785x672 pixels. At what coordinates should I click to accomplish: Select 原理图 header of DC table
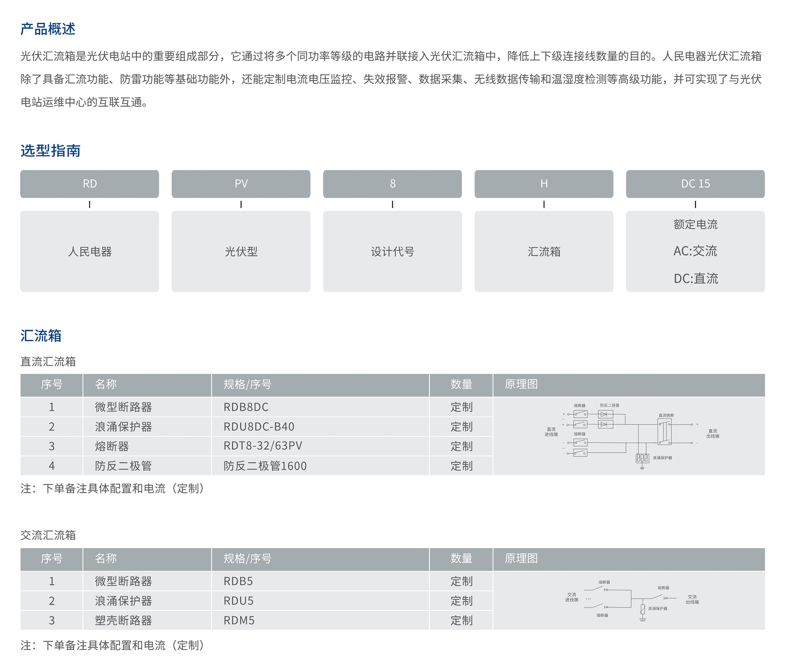coord(629,385)
